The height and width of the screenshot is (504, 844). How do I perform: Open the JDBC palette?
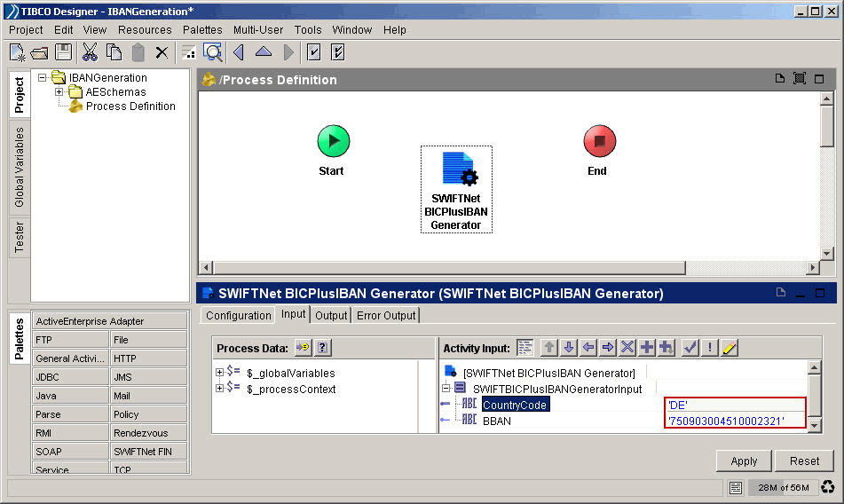tap(70, 376)
